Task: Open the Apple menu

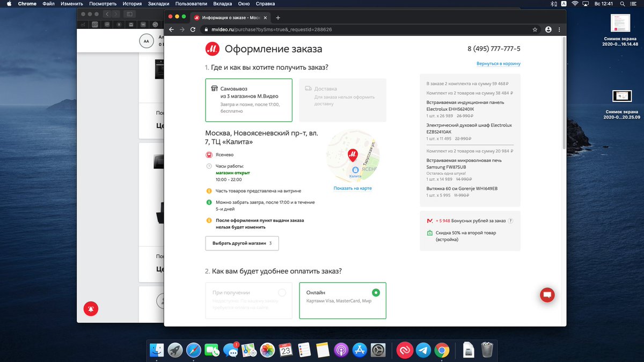Action: [x=9, y=4]
